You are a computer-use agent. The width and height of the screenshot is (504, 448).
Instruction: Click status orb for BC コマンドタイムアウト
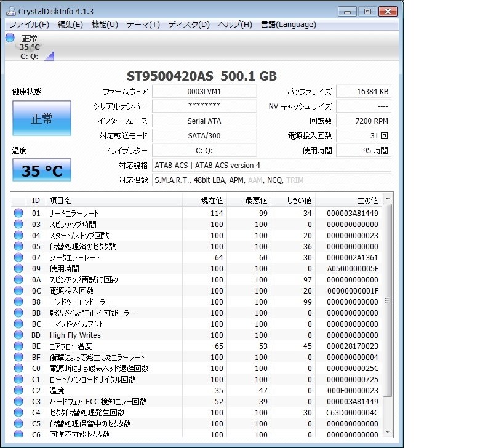(x=18, y=324)
